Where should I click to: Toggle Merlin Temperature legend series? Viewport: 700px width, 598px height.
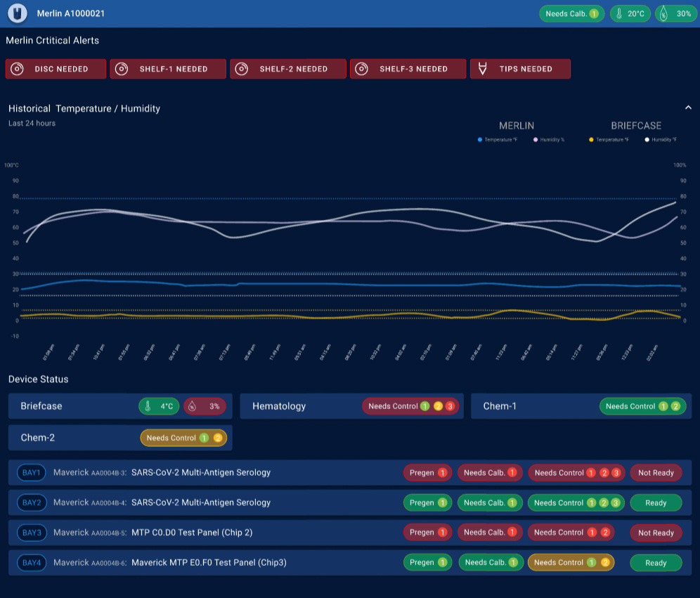[498, 140]
